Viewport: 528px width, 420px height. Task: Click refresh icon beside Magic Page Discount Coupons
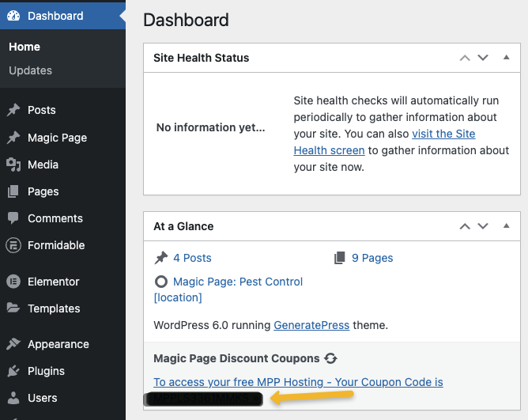[x=330, y=358]
